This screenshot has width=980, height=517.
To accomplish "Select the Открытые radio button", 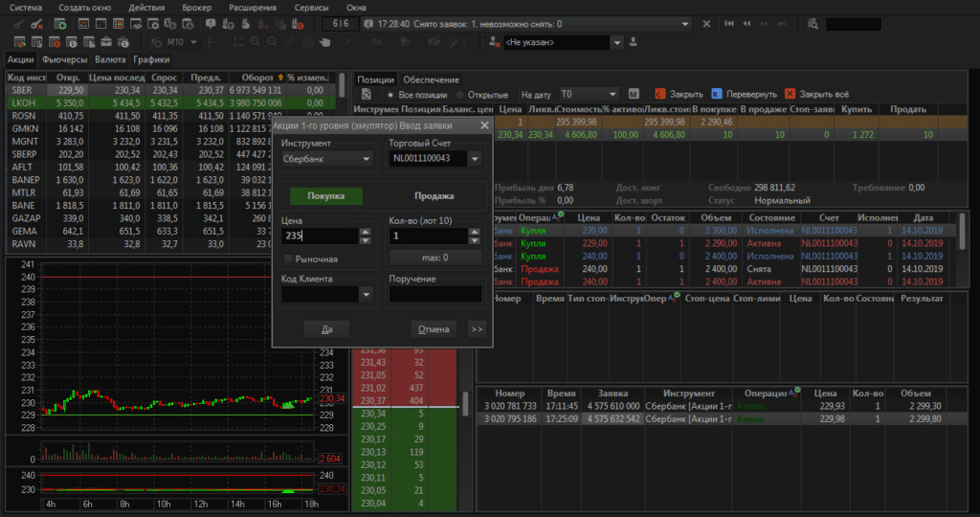I will pyautogui.click(x=460, y=95).
